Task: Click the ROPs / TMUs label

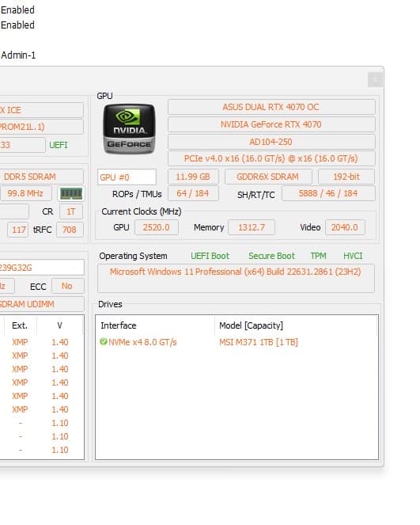Action: pos(137,194)
